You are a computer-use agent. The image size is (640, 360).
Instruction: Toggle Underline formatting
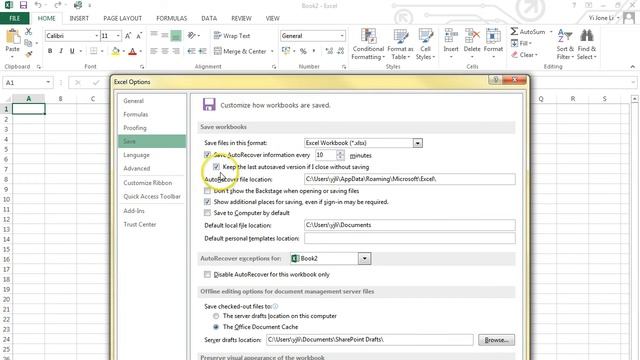pos(72,51)
